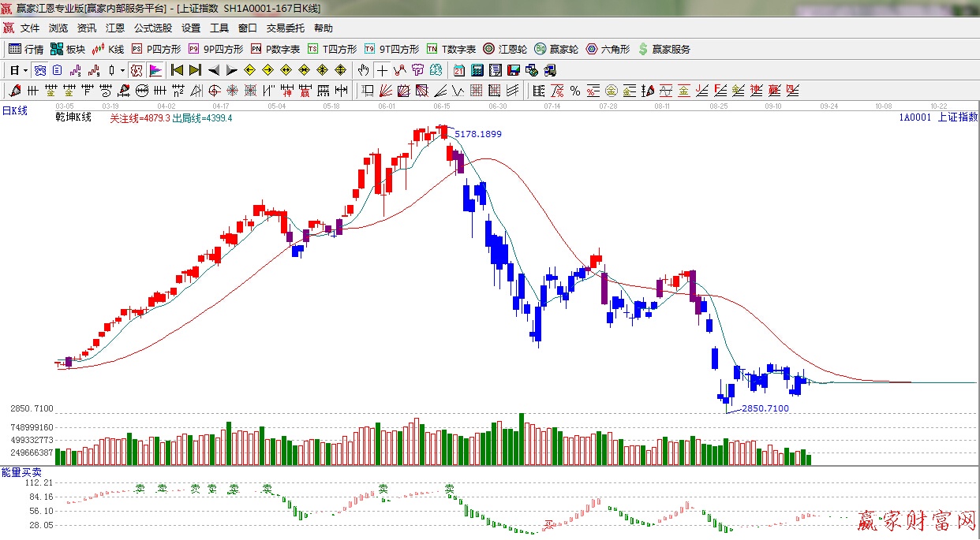Expand the 日 period dropdown arrow
980x540 pixels.
coord(25,70)
